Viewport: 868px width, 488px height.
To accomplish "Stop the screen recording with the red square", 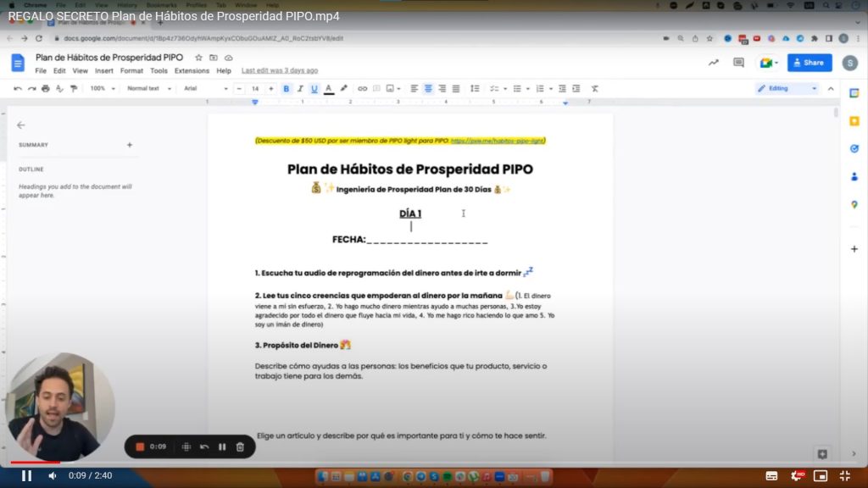I will [x=140, y=446].
